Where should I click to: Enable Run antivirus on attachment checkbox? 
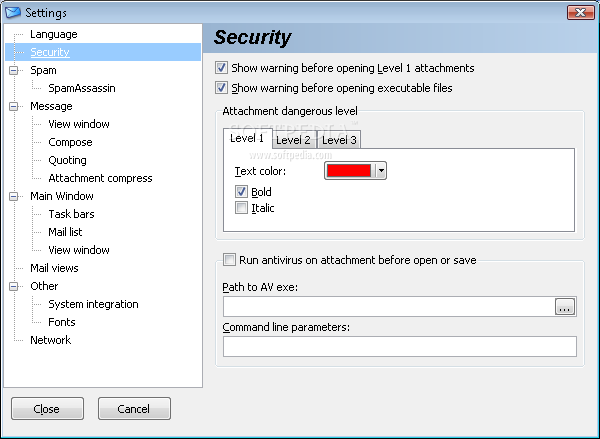pyautogui.click(x=229, y=259)
